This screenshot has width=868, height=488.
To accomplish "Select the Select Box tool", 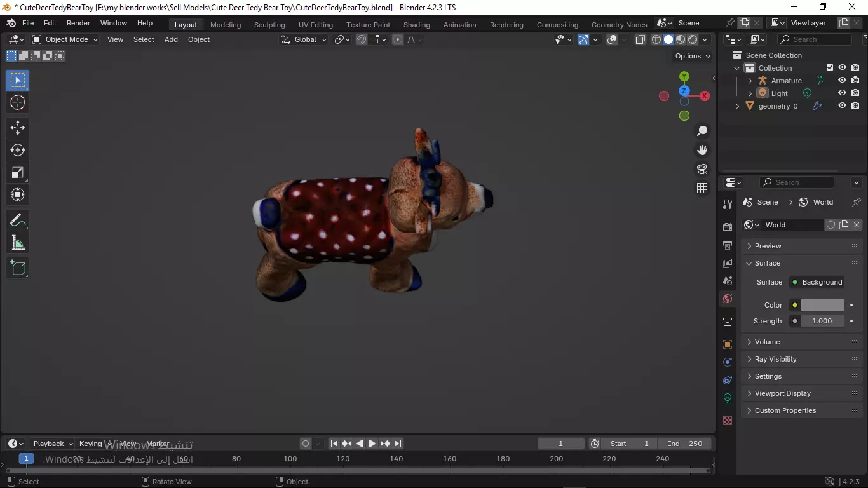I will (x=18, y=80).
